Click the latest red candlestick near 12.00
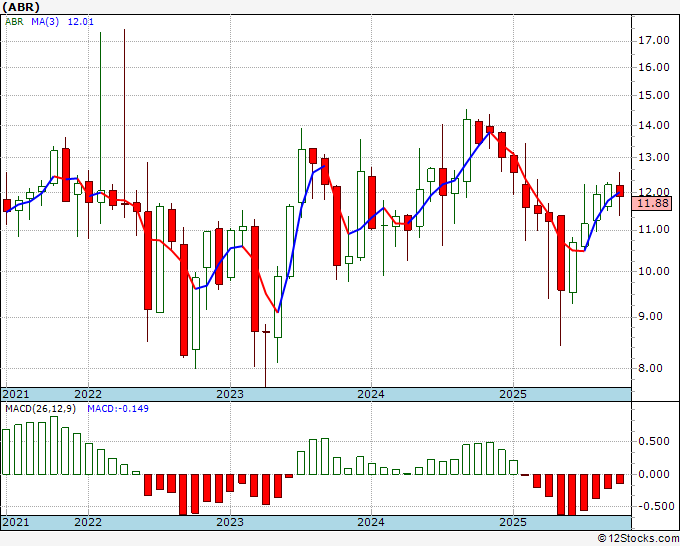The height and width of the screenshot is (546, 680). click(x=620, y=191)
